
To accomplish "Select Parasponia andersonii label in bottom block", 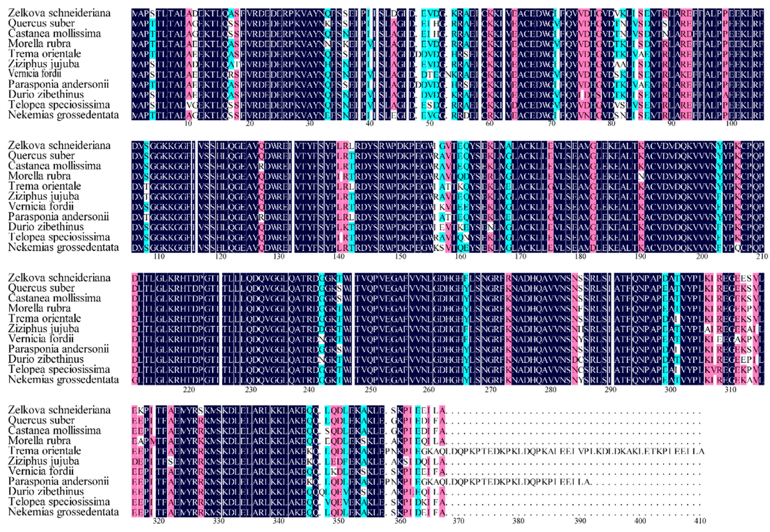I will click(x=58, y=481).
